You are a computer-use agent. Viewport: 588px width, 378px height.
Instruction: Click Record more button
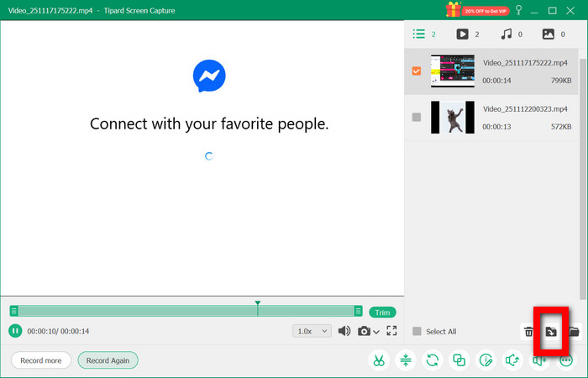[x=41, y=360]
